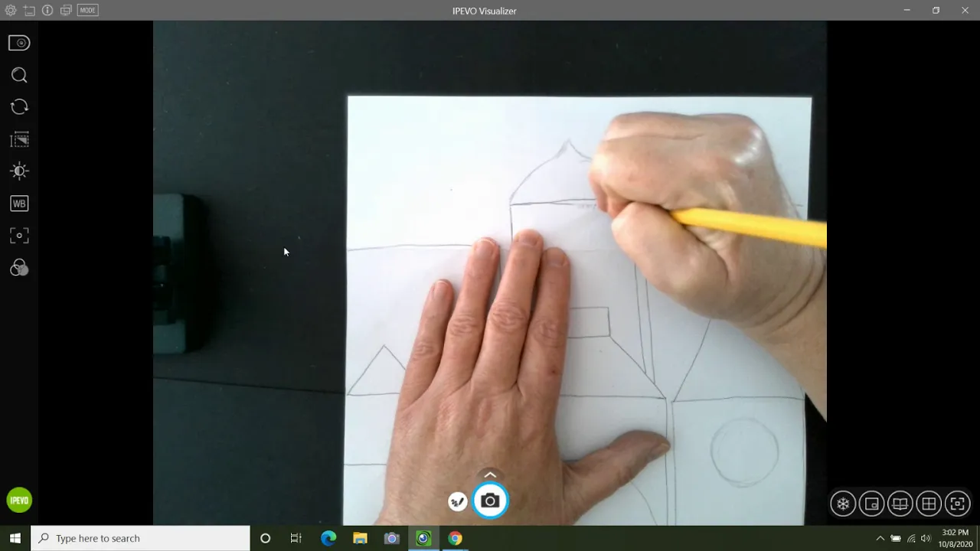Open the clock showing 3:02 PM
Image resolution: width=980 pixels, height=551 pixels.
(955, 538)
